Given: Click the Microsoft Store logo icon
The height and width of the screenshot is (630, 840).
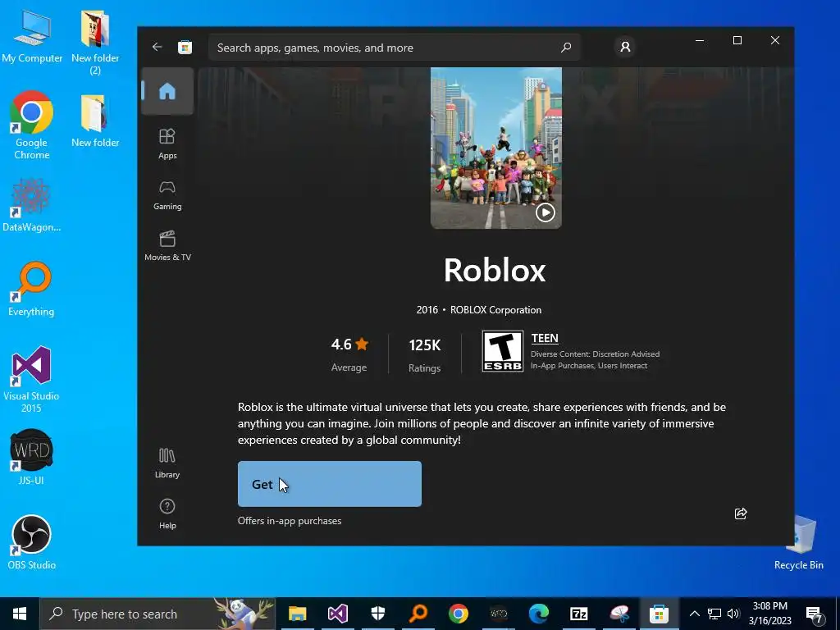Looking at the screenshot, I should 185,47.
